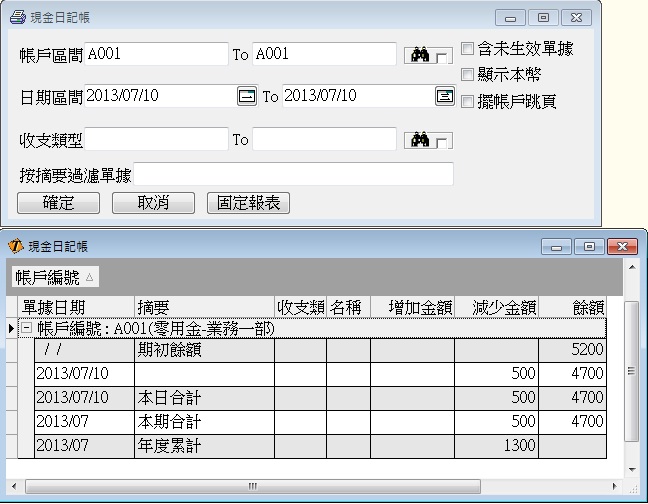Toggle sort on 帳戶編號 grouping header

click(55, 277)
